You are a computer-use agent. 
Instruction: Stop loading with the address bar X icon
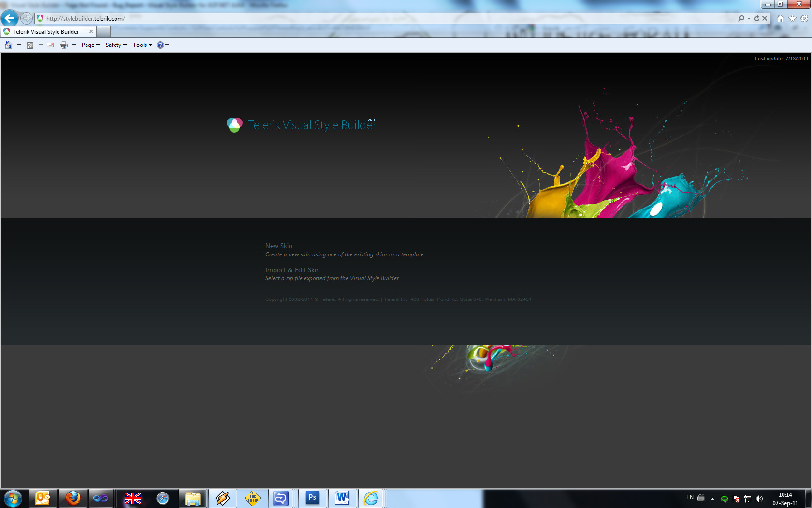click(765, 18)
